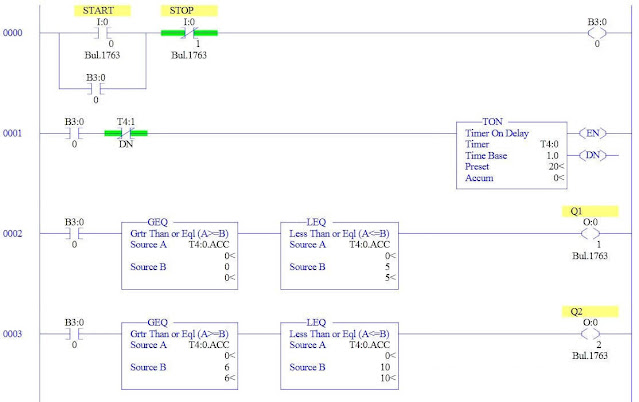The image size is (639, 402).
Task: Click Source B value 0 in rung 0002 GEQ
Action: pos(227,267)
